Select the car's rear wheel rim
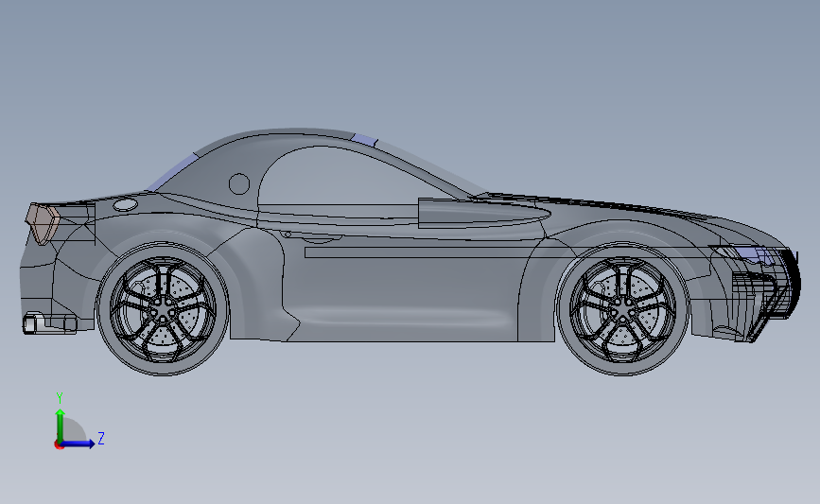The image size is (820, 504). tap(164, 309)
